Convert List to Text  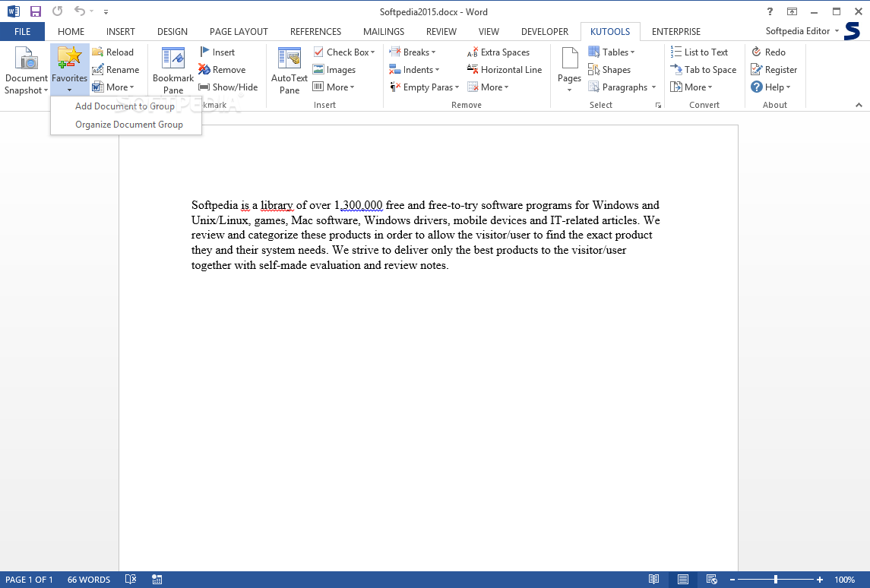click(699, 52)
